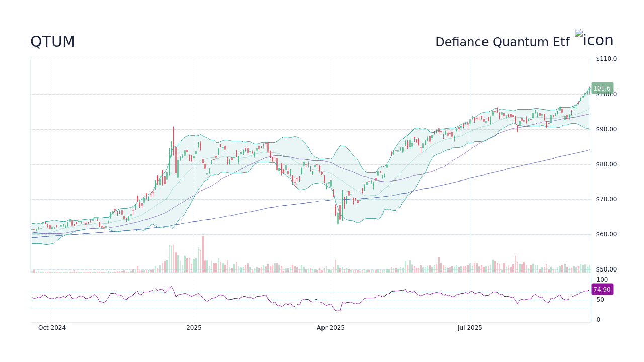Open the Apr 2025 date axis label
644x362 pixels.
click(x=331, y=327)
